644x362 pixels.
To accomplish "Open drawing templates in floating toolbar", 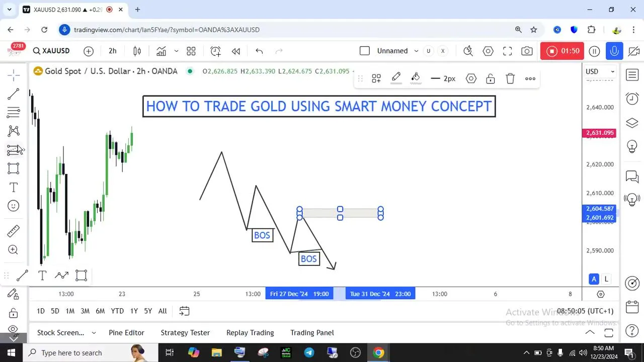I will click(x=376, y=78).
